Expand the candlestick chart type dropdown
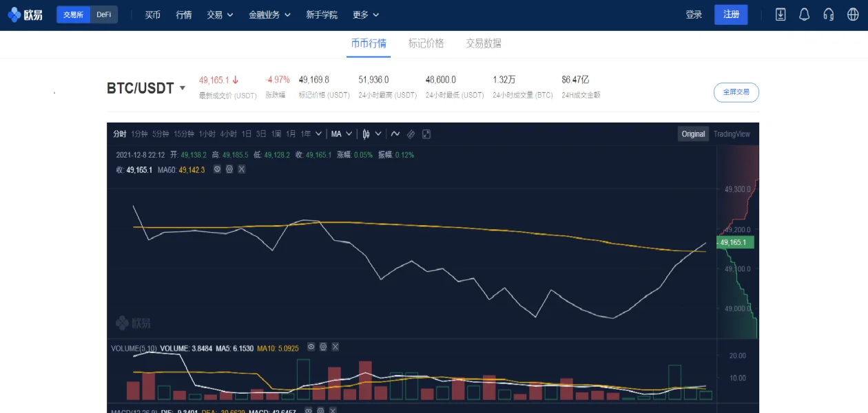Viewport: 868px width, 413px height. 372,134
